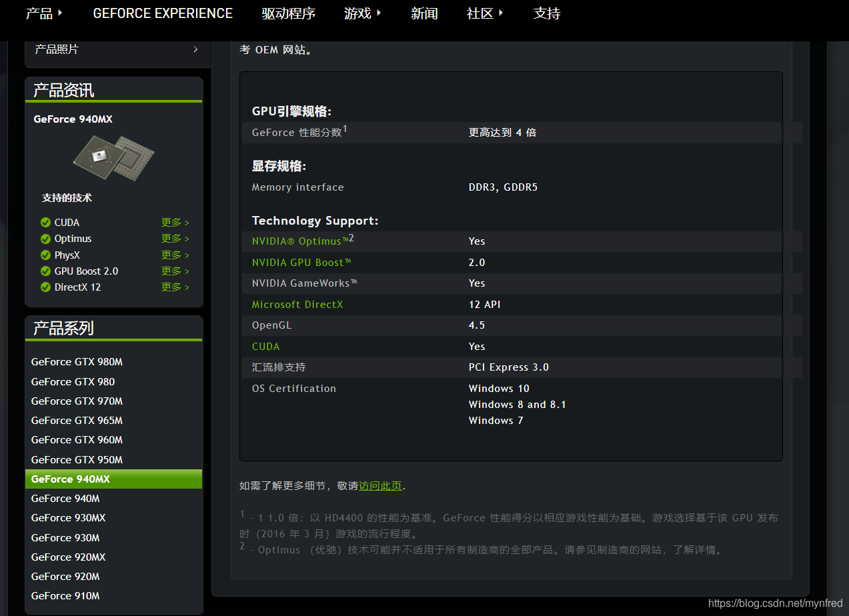Click the GPU引擎规格 section heading
The height and width of the screenshot is (616, 849).
click(291, 111)
